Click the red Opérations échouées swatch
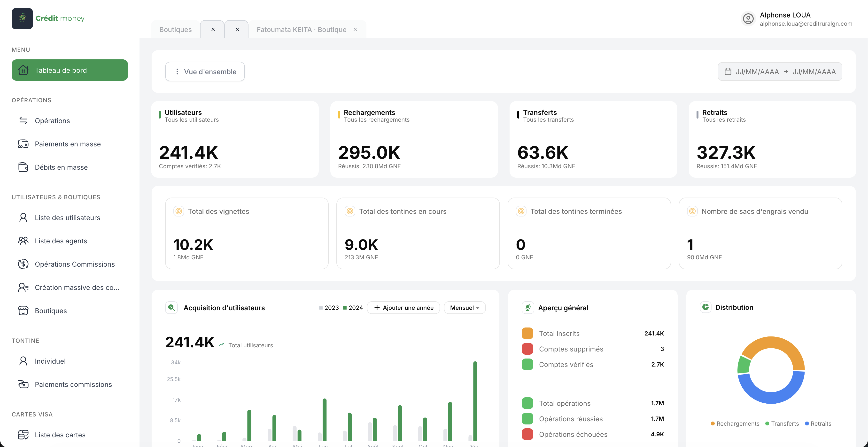 [x=527, y=434]
